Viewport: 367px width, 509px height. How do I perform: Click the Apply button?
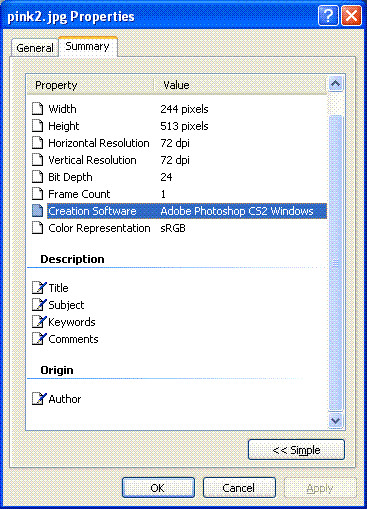click(x=320, y=488)
